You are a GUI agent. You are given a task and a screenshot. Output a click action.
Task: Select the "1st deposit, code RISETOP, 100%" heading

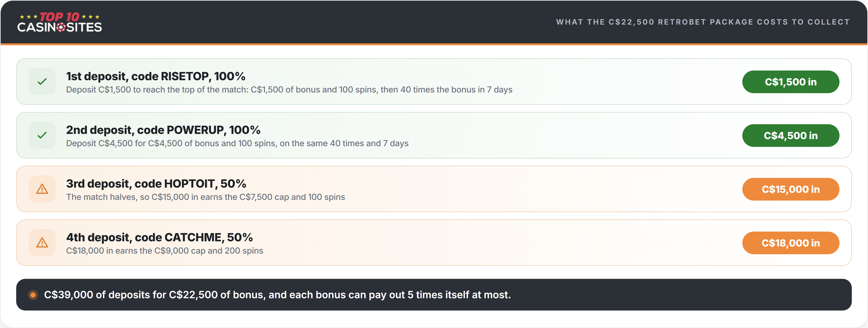pos(156,76)
